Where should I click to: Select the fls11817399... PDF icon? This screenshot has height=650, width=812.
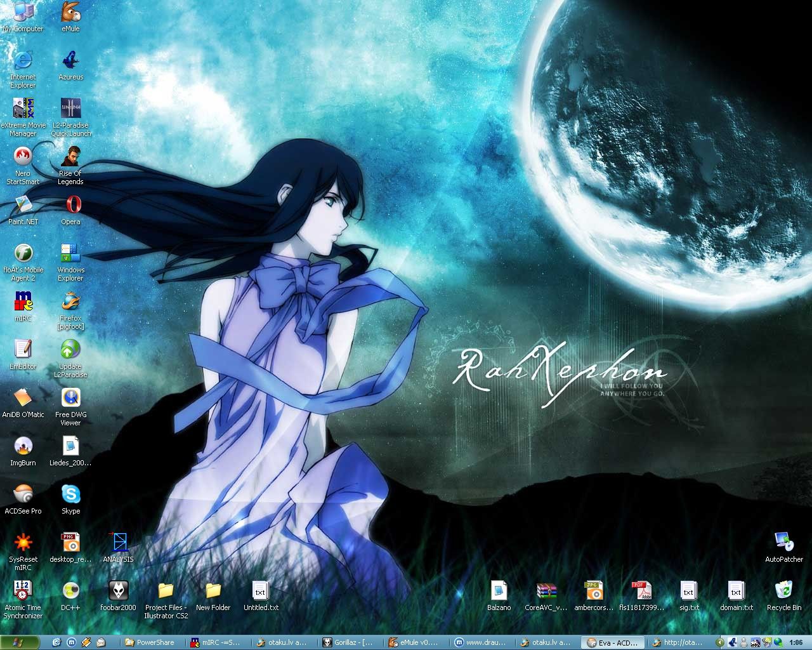pos(641,596)
